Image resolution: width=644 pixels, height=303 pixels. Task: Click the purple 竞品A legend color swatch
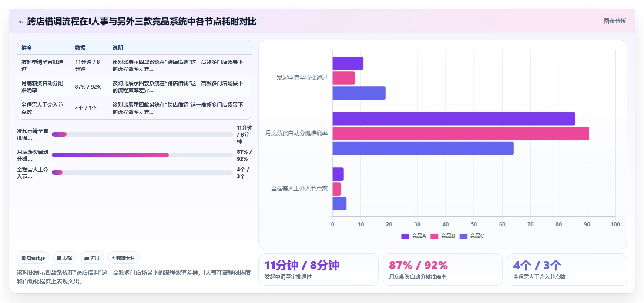tap(405, 236)
